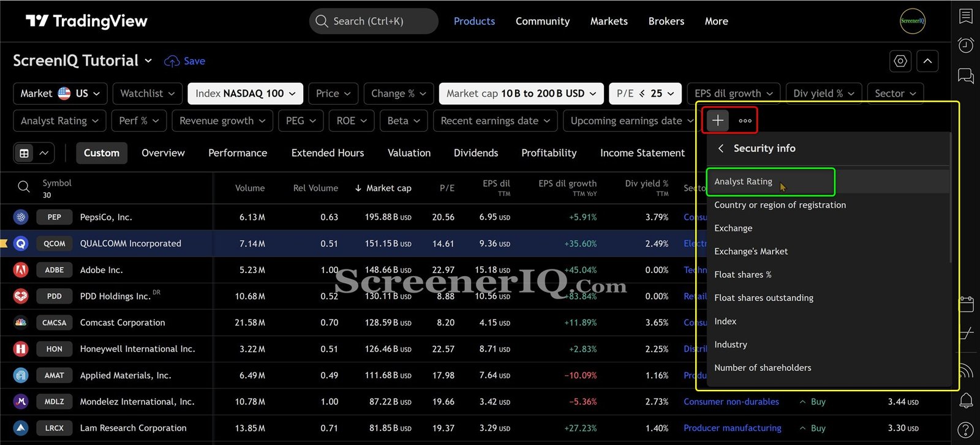The width and height of the screenshot is (980, 445).
Task: Select Analyst Rating in Security info menu
Action: tap(827, 182)
